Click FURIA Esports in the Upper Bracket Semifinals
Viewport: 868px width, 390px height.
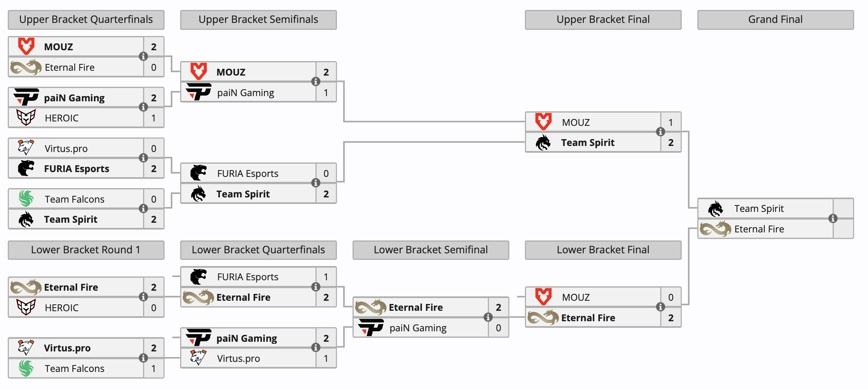click(x=248, y=173)
